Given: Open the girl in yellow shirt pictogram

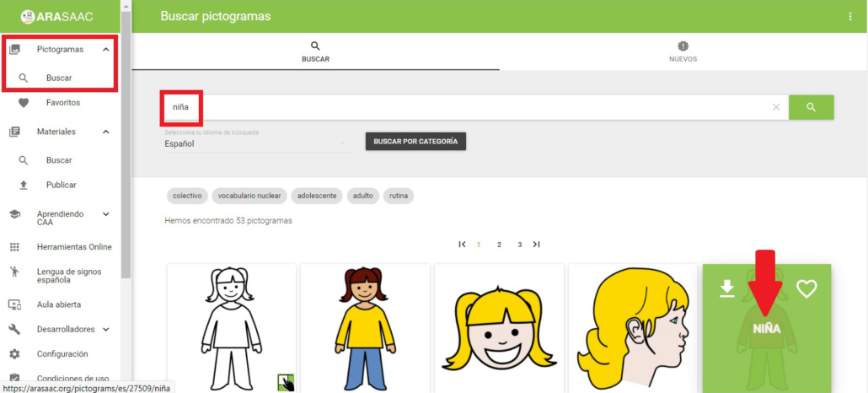Looking at the screenshot, I should click(x=366, y=328).
